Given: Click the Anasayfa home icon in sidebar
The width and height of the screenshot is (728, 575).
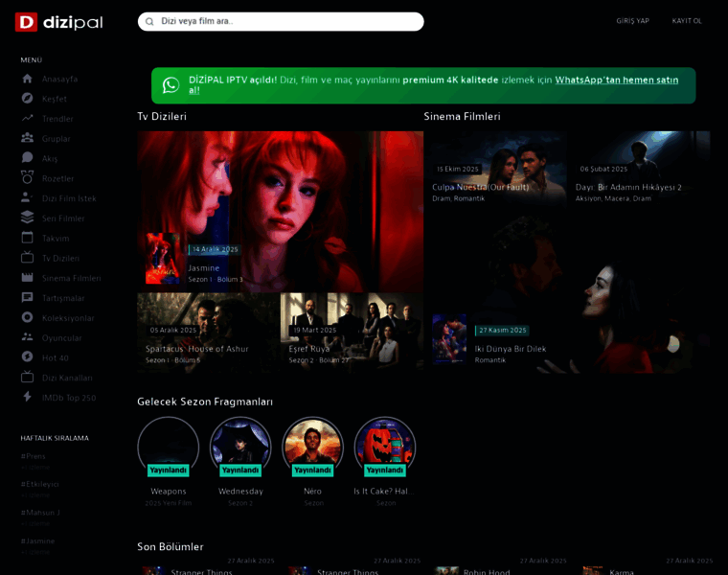Looking at the screenshot, I should 27,79.
